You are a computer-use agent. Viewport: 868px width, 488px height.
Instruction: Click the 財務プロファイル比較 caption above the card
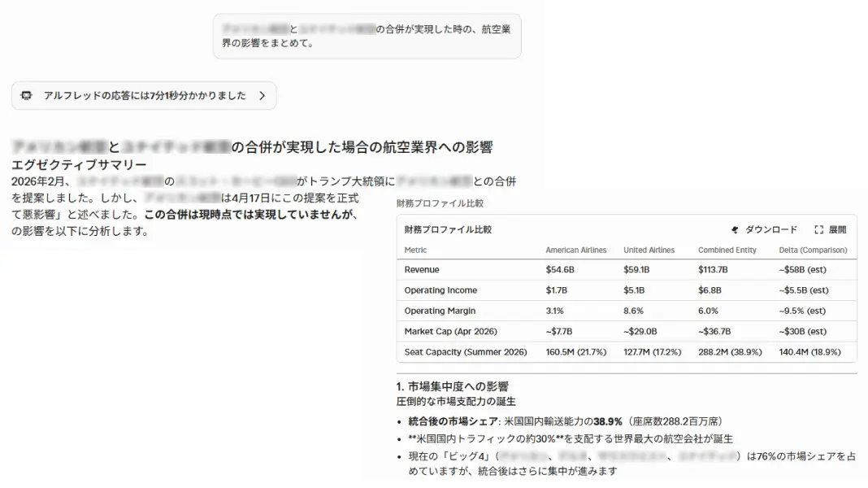(x=440, y=203)
